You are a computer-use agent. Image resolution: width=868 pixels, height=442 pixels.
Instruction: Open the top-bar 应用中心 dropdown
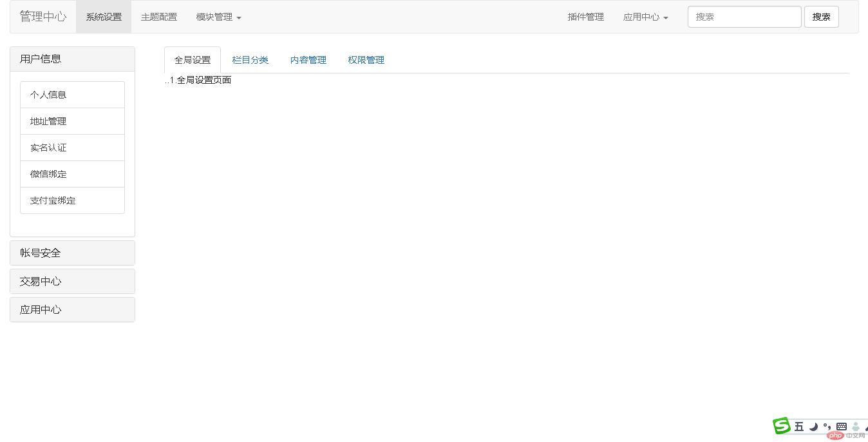pos(645,17)
